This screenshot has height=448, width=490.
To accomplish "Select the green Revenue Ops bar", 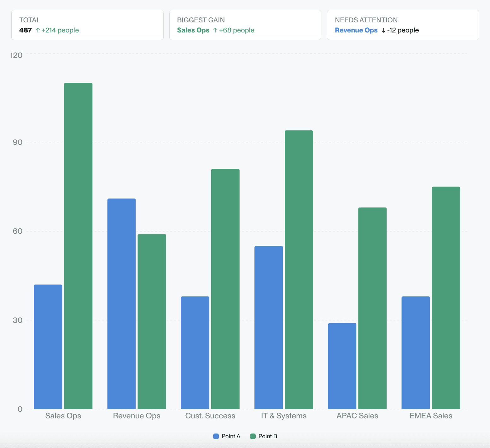I will tap(152, 322).
